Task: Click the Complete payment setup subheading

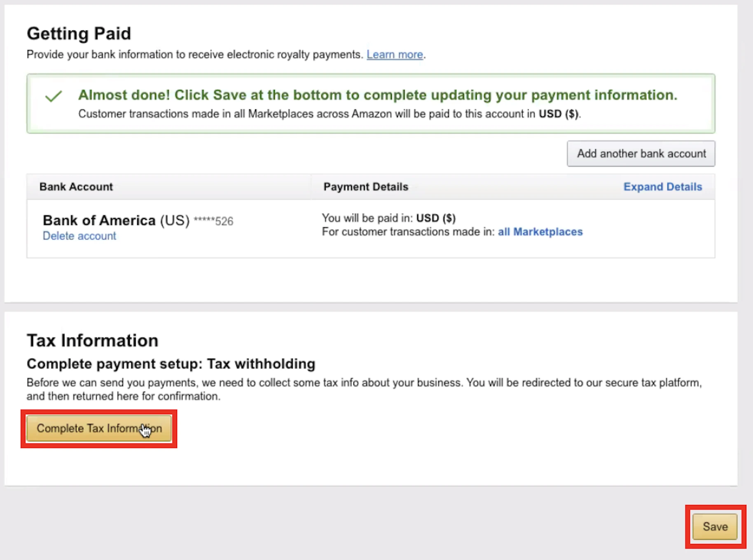Action: 171,364
